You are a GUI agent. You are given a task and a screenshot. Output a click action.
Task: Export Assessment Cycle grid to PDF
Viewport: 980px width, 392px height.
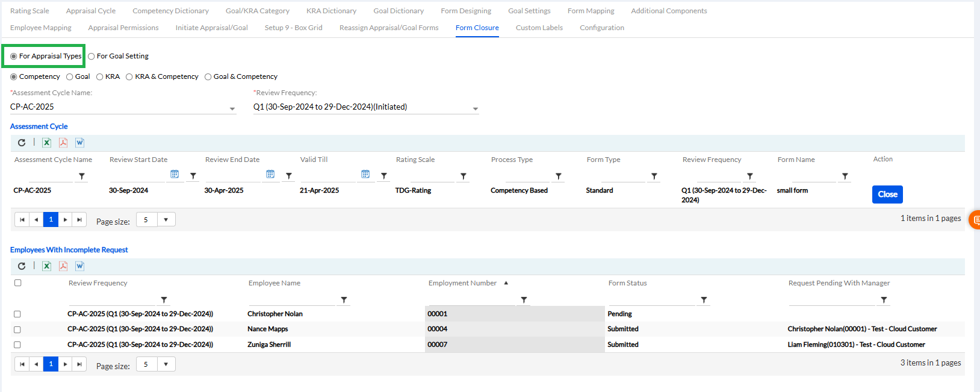pyautogui.click(x=63, y=143)
